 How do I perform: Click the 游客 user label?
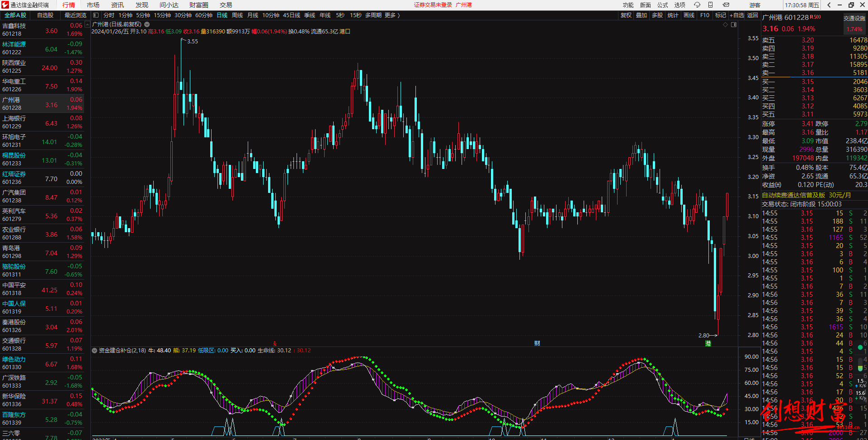(755, 5)
